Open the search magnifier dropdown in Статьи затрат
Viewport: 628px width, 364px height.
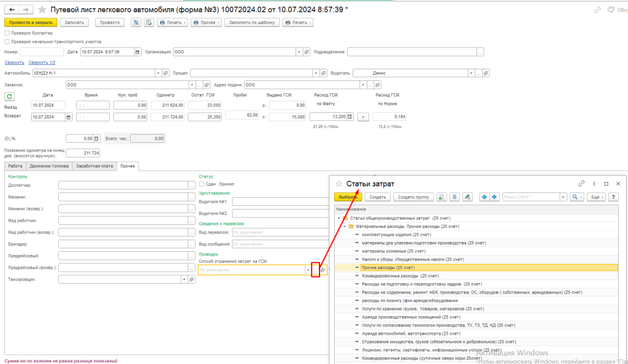coord(576,197)
